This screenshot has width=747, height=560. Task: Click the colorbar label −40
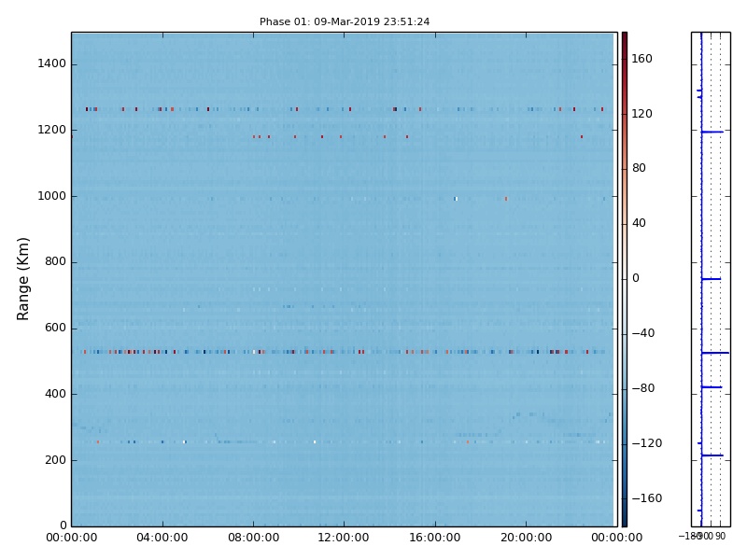643,333
